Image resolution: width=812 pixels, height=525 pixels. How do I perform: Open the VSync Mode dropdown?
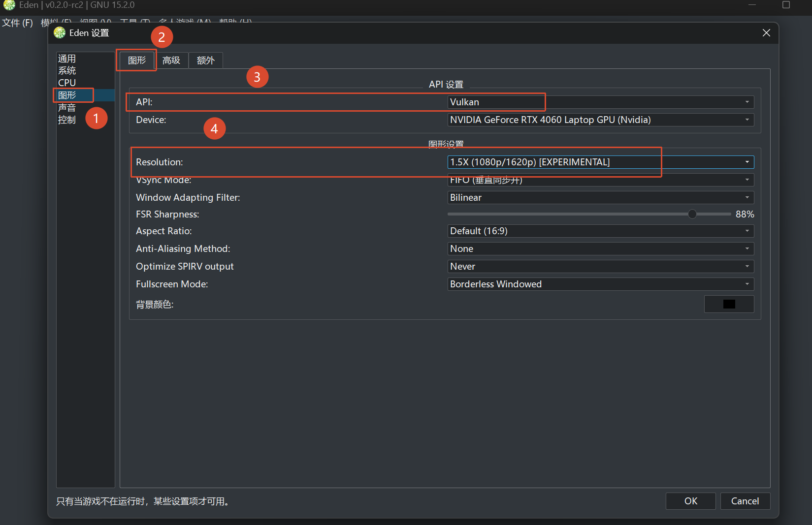tap(600, 180)
